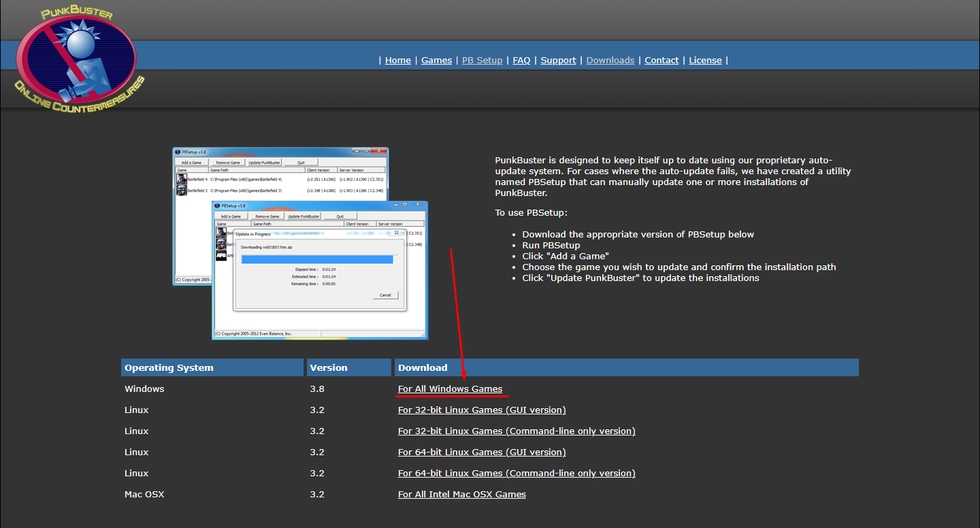Click Linux cell in 64-bit Command-line row

pyautogui.click(x=136, y=474)
